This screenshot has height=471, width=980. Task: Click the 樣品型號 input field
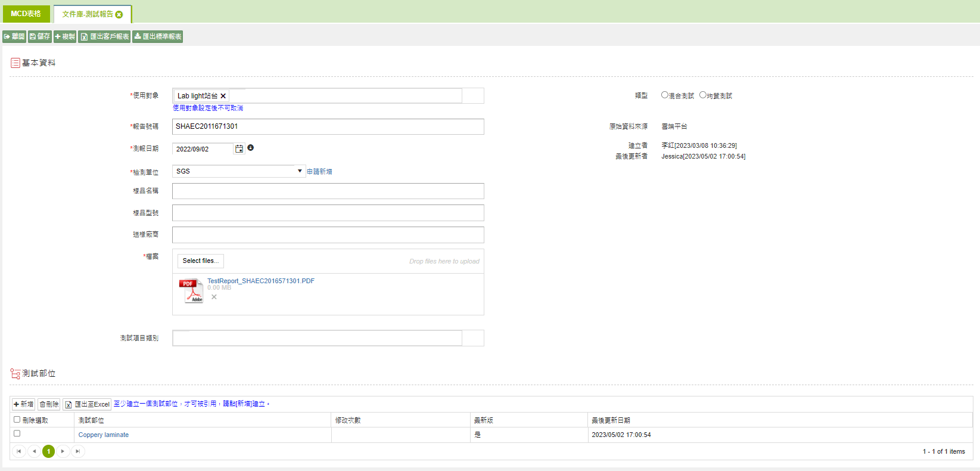point(328,213)
